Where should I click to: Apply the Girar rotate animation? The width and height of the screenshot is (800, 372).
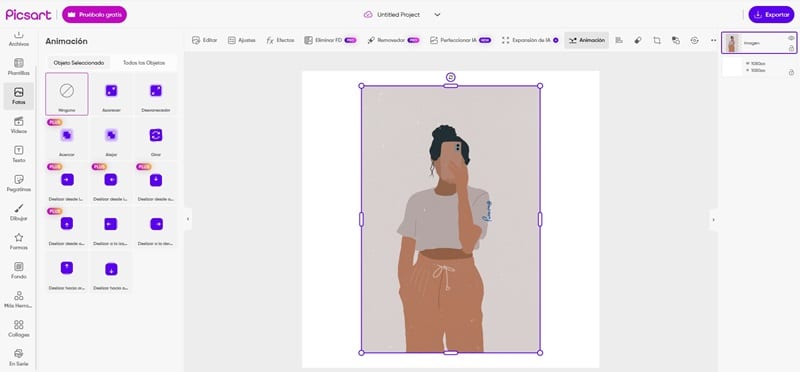click(156, 138)
